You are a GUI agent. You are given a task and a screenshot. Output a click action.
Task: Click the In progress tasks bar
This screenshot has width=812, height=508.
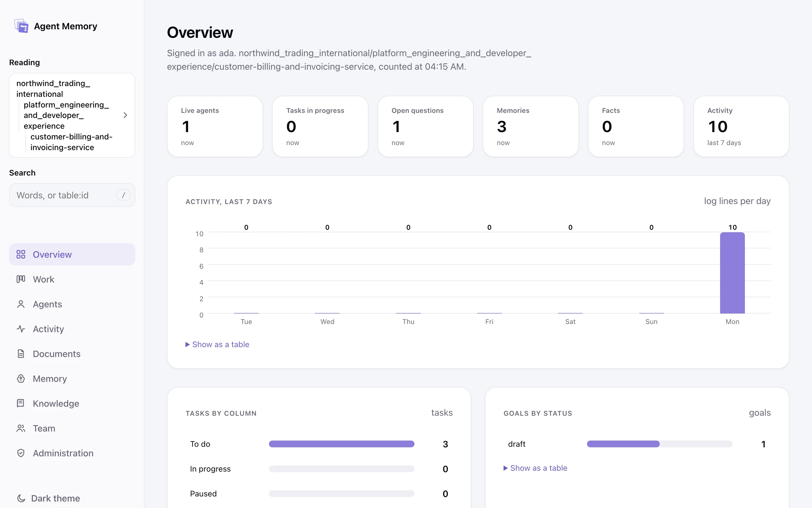click(342, 469)
